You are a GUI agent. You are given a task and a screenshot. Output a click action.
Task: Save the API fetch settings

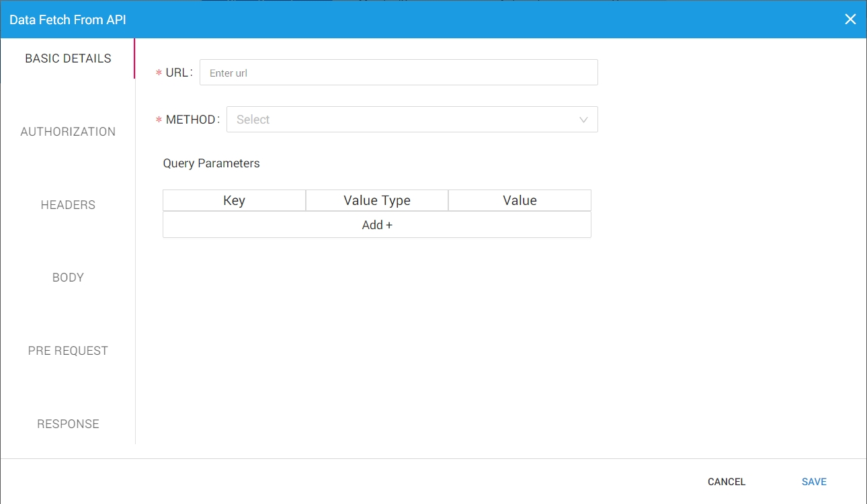pos(814,482)
